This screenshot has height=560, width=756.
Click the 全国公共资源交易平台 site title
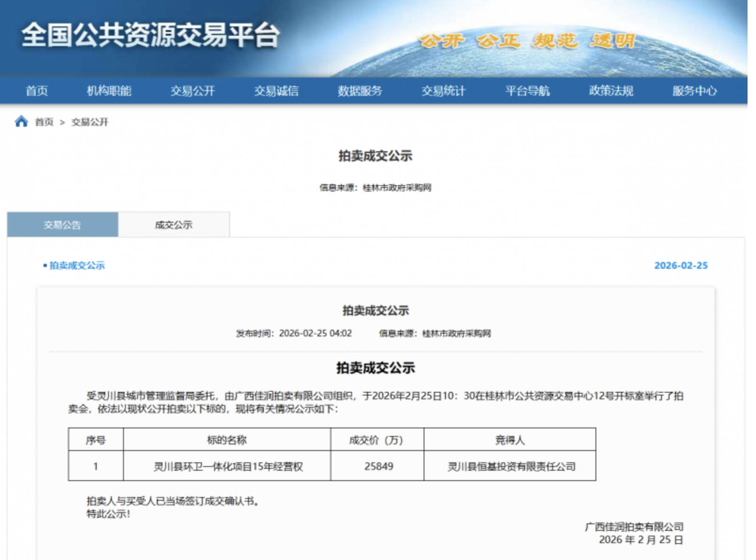pos(150,35)
